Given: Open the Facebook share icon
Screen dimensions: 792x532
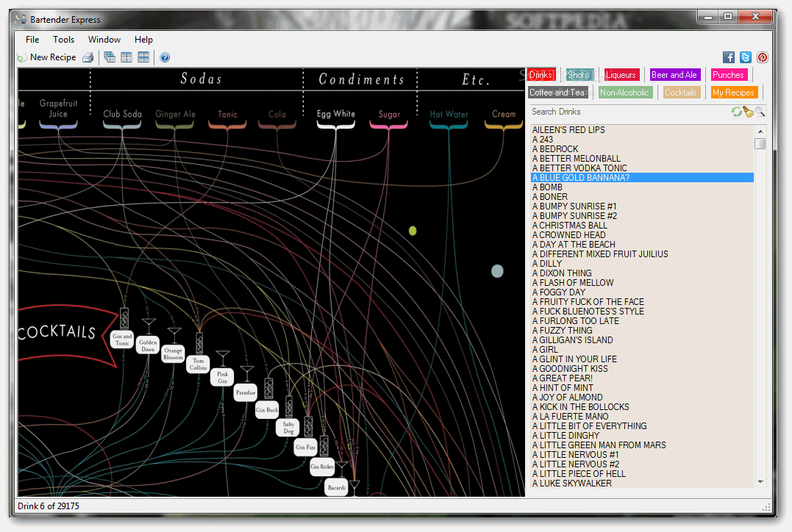Looking at the screenshot, I should 729,57.
